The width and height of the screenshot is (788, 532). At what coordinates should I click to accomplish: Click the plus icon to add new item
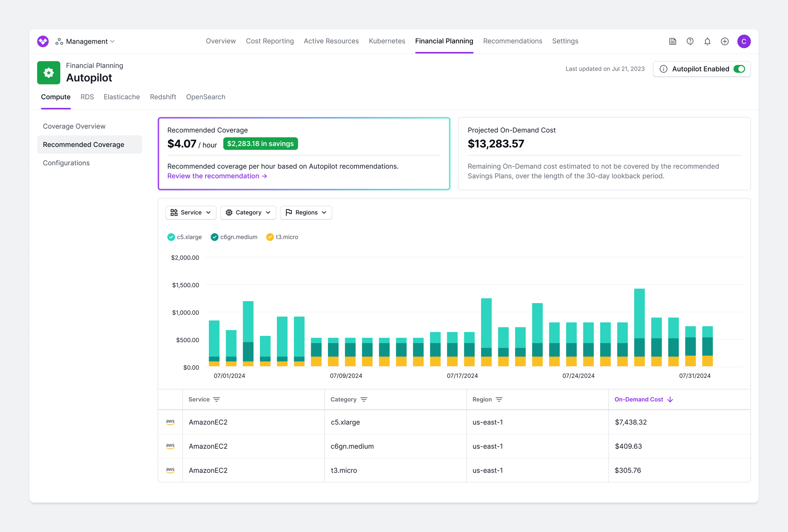point(724,41)
